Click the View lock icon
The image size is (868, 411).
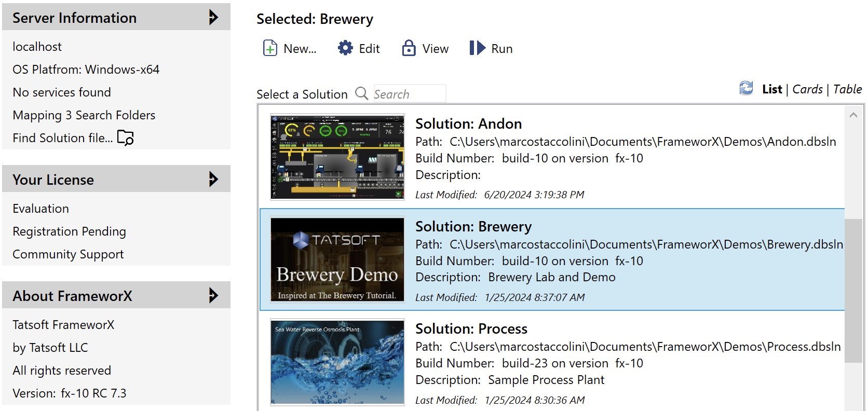(x=409, y=48)
